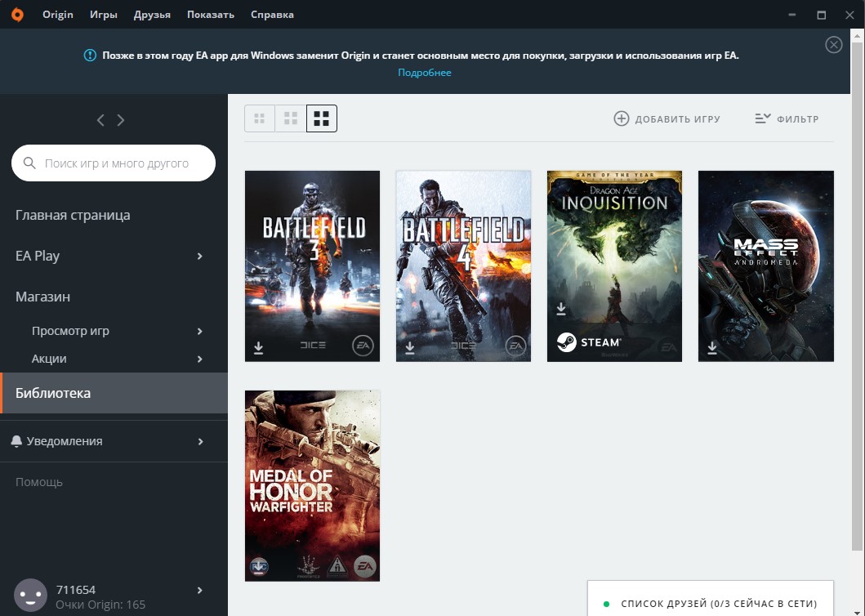865x616 pixels.
Task: Open the Справка menu
Action: 273,15
